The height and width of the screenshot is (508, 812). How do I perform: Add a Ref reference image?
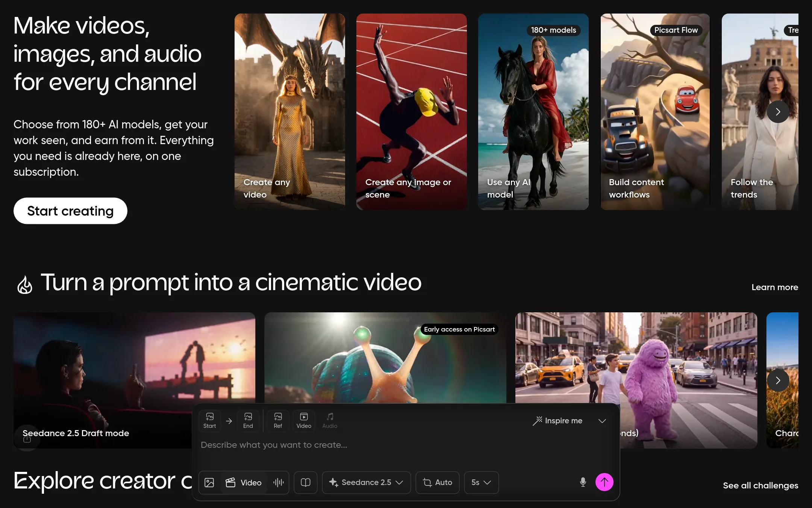pos(278,420)
